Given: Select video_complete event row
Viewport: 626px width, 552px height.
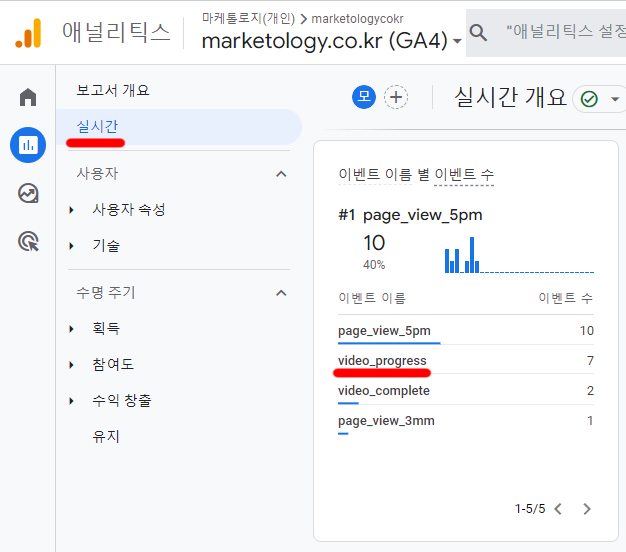Looking at the screenshot, I should tap(466, 390).
